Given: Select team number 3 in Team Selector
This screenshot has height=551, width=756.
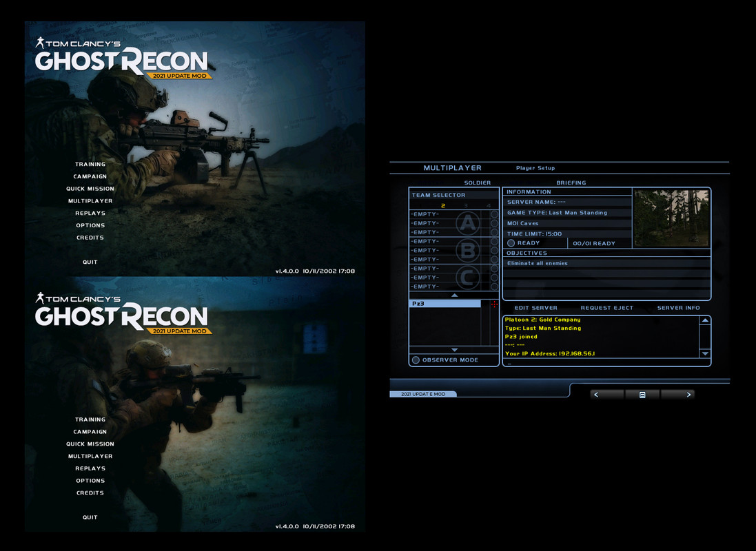Looking at the screenshot, I should pyautogui.click(x=466, y=206).
